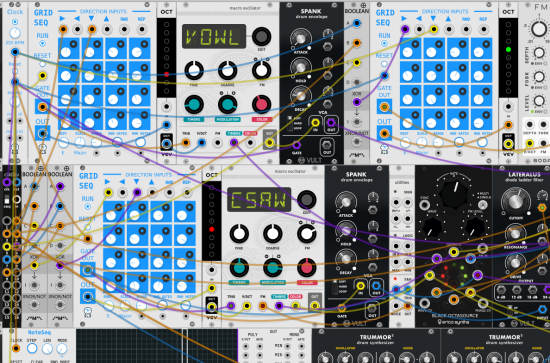The height and width of the screenshot is (363, 550).
Task: Click Clock module BPM knob
Action: click(x=15, y=33)
